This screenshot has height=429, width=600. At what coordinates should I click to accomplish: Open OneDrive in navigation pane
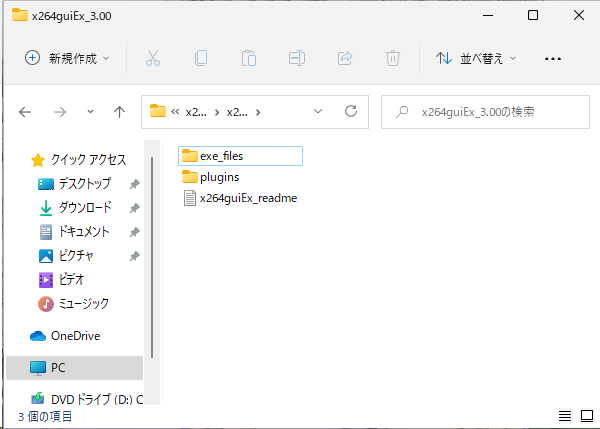pos(65,336)
